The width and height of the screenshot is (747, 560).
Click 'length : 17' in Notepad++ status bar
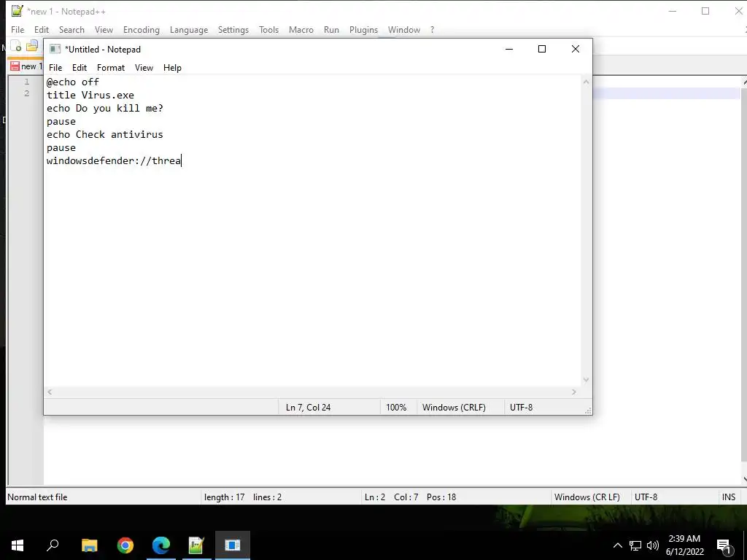225,497
